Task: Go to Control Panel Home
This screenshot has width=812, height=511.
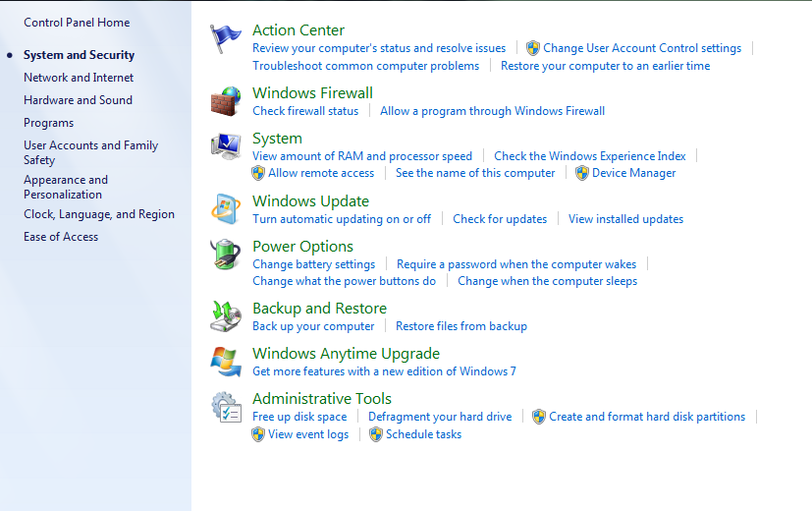Action: pos(77,23)
